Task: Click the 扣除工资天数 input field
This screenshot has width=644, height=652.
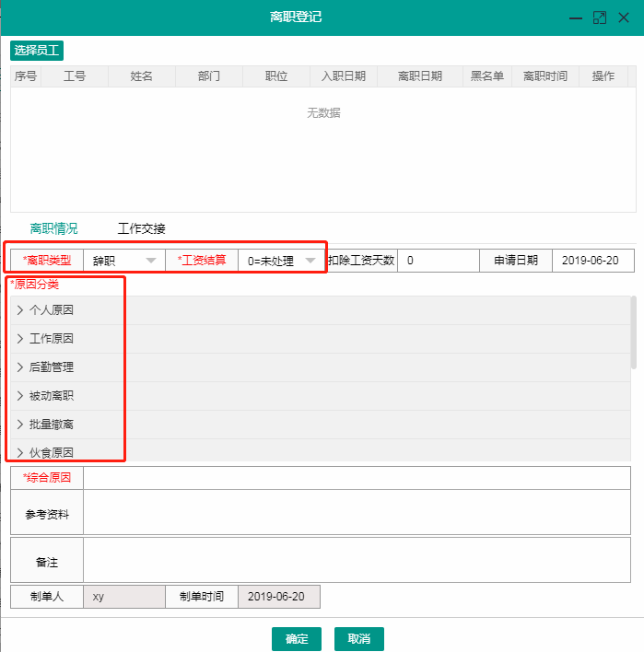Action: 438,261
